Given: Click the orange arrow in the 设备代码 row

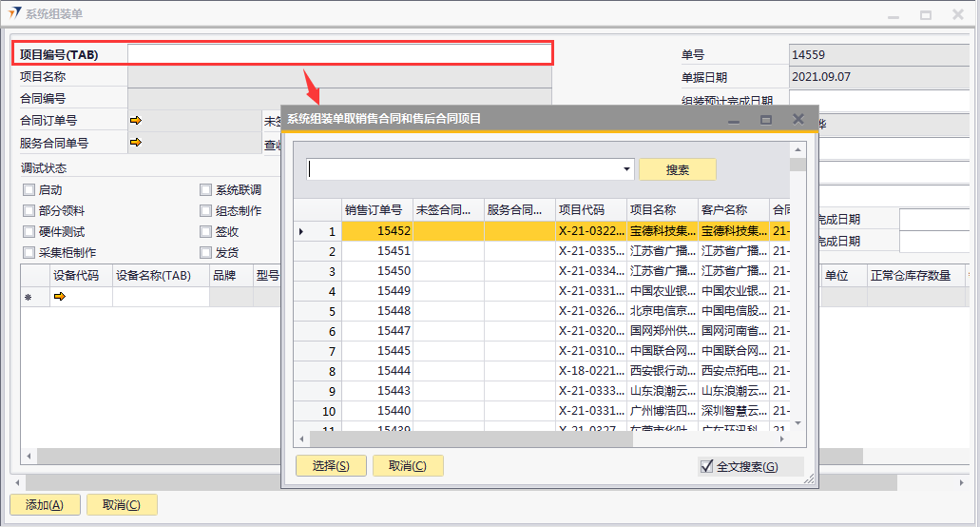Looking at the screenshot, I should click(x=60, y=297).
